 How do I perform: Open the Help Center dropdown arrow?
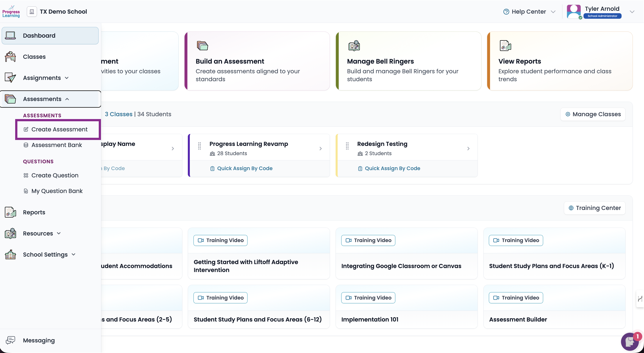coord(553,12)
